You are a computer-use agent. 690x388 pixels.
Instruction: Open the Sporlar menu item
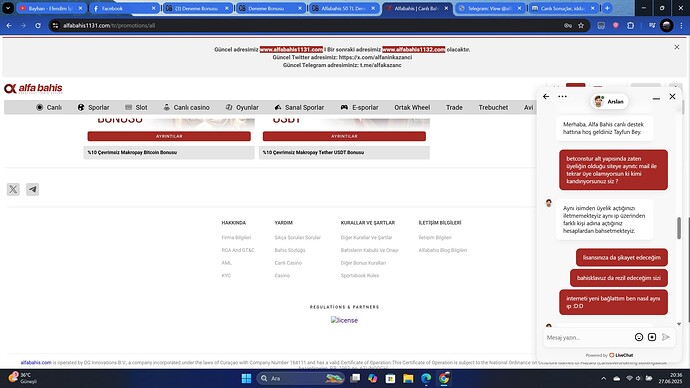[93, 107]
